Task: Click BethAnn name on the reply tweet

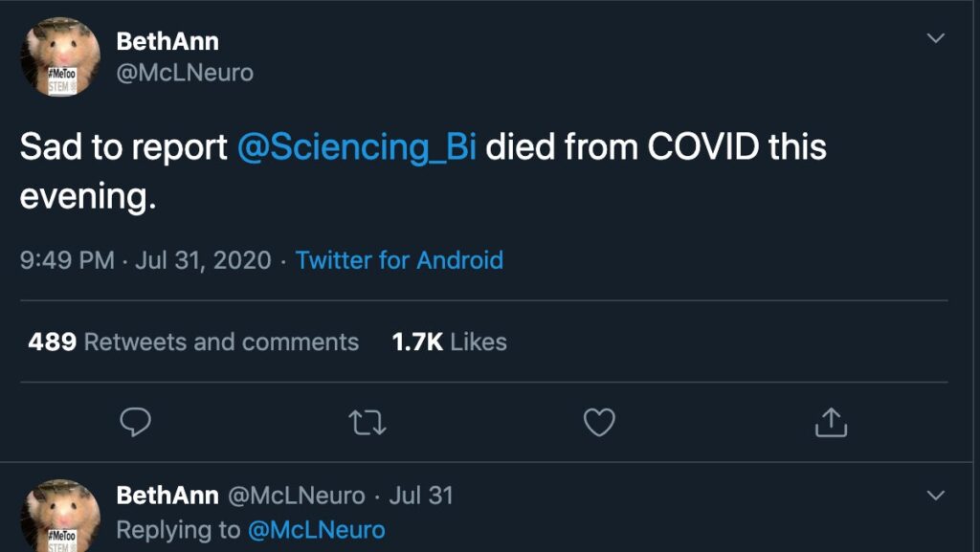Action: coord(167,496)
